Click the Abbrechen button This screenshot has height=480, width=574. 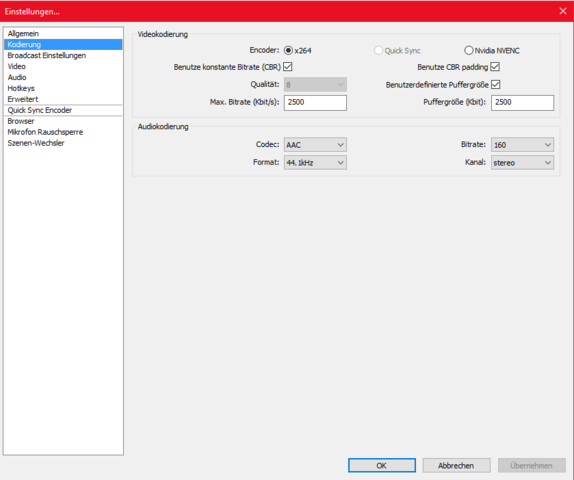pyautogui.click(x=456, y=465)
